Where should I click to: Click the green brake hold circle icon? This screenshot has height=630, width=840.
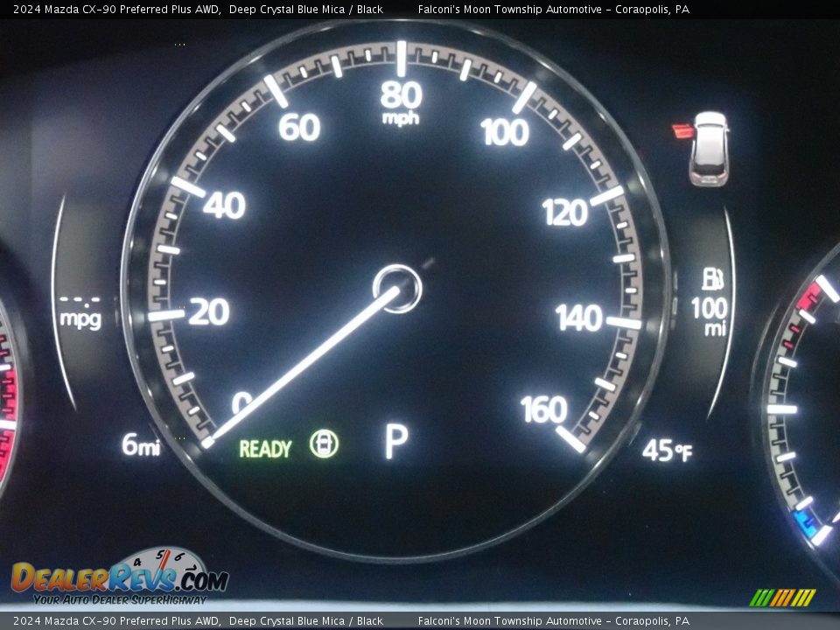[x=324, y=444]
